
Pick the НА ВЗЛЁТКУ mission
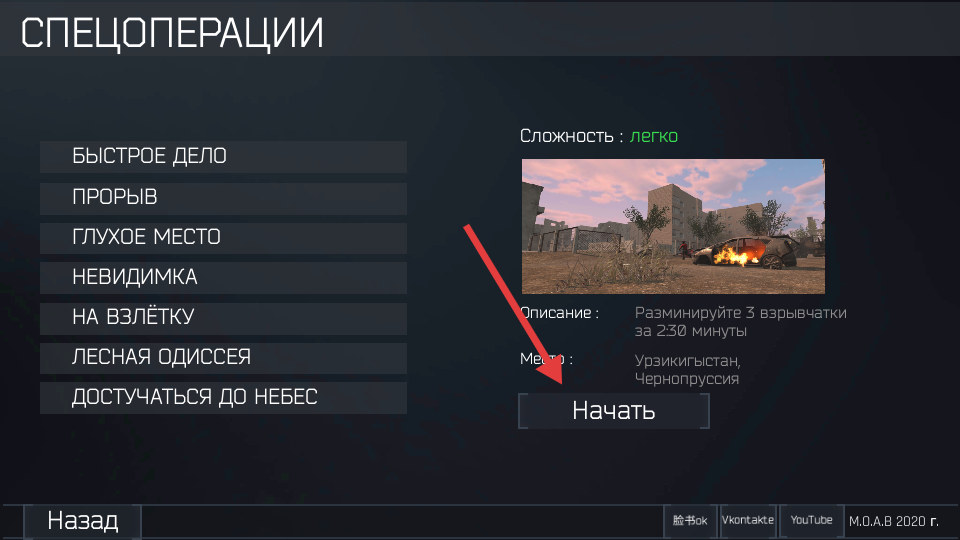(223, 318)
